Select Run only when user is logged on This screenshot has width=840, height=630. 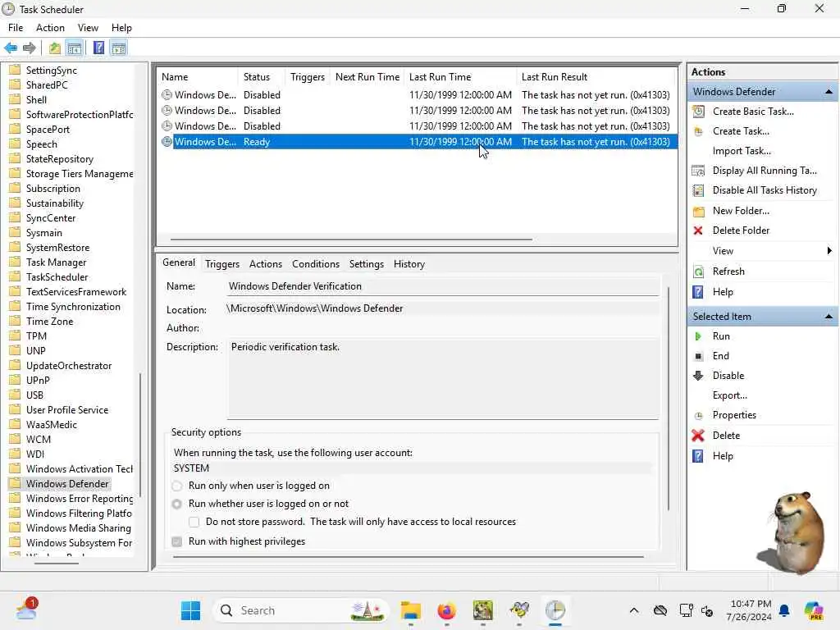click(x=177, y=486)
